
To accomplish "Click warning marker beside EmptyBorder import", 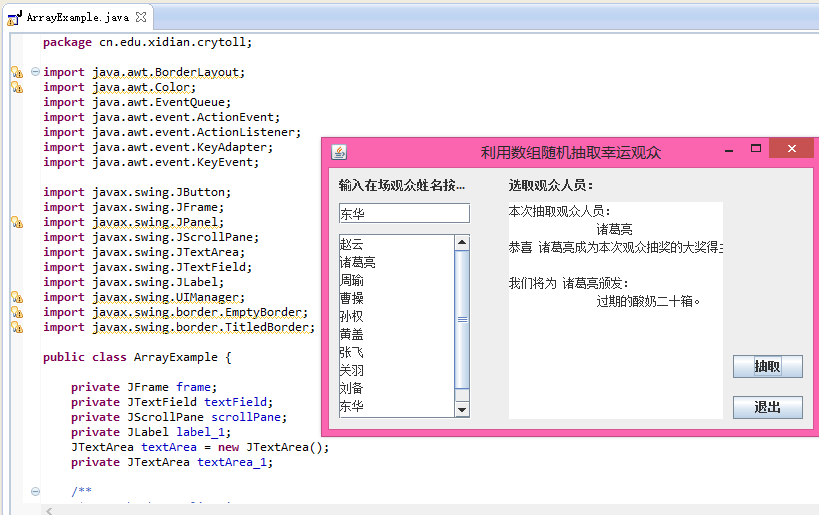I will click(17, 312).
